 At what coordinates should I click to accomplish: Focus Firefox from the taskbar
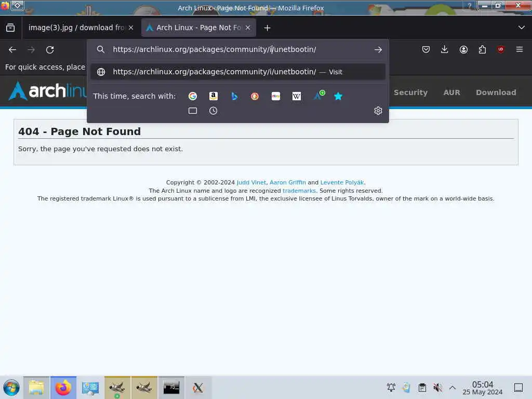tap(63, 388)
